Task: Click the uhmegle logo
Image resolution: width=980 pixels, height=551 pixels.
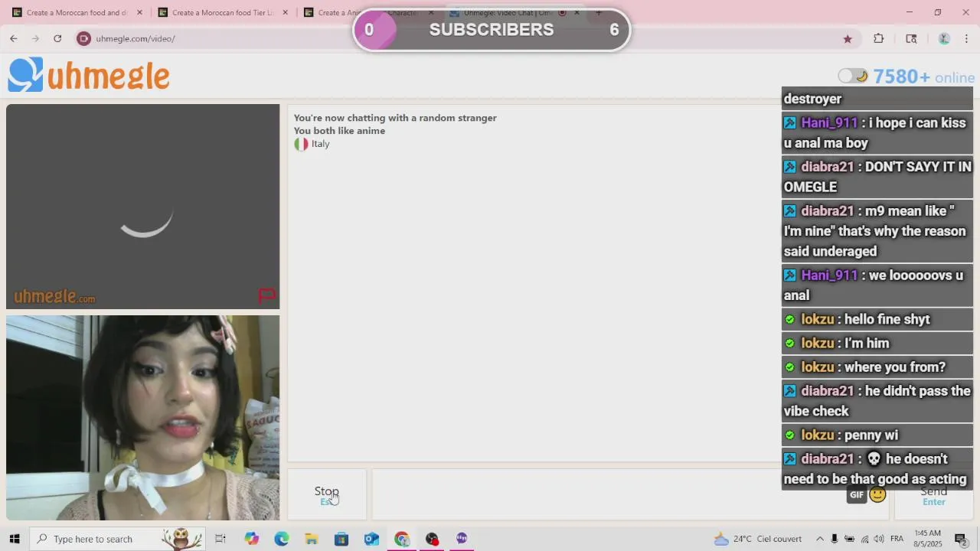Action: [x=89, y=75]
